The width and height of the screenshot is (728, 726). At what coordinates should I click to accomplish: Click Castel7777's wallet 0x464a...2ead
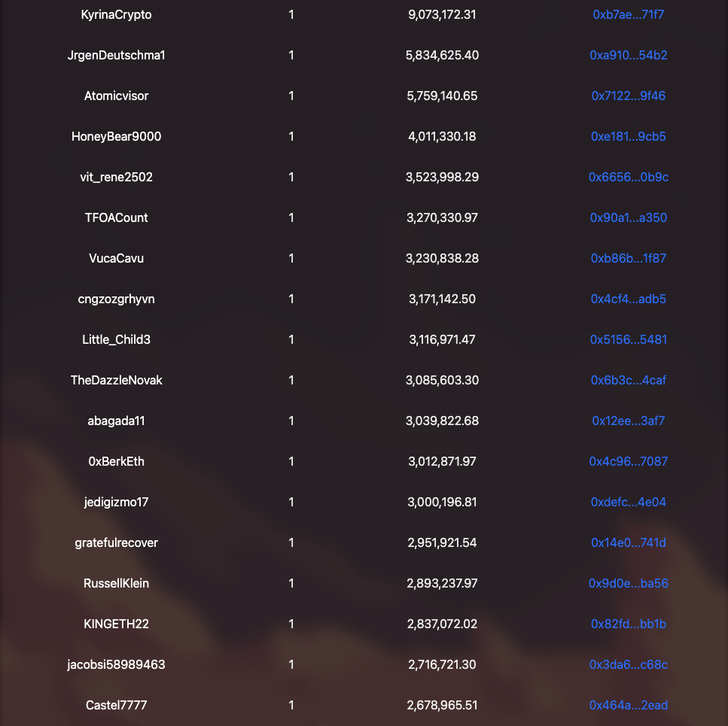pyautogui.click(x=628, y=705)
